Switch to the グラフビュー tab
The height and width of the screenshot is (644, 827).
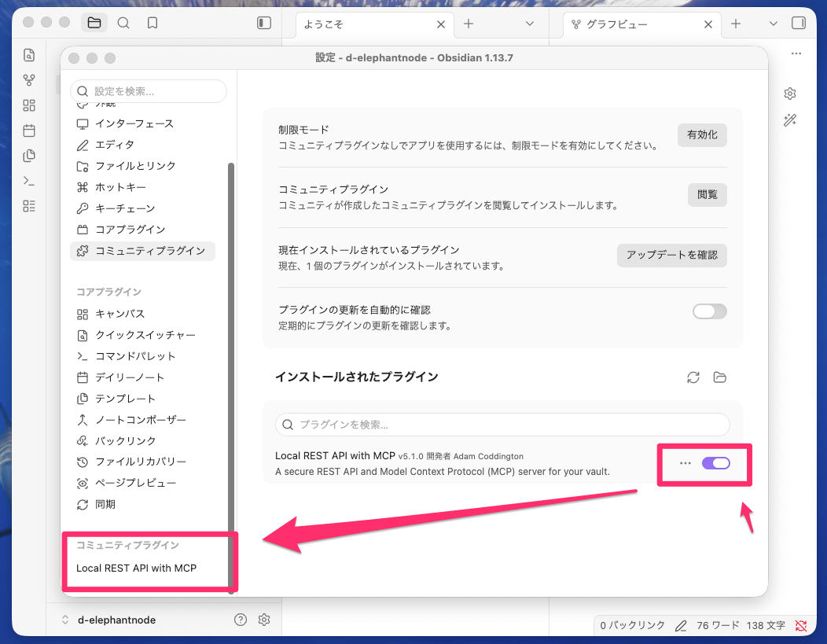[x=617, y=24]
